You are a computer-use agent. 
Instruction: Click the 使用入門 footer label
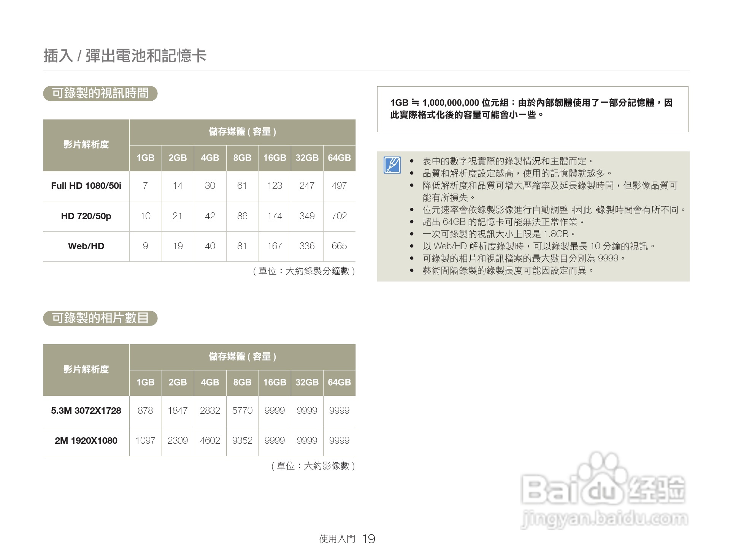pos(336,538)
